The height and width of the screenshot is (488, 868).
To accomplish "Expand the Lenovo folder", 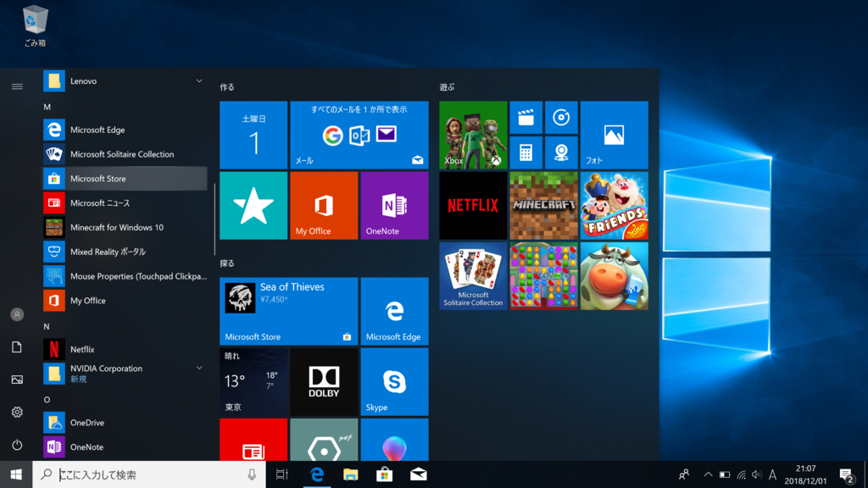I will pos(125,81).
